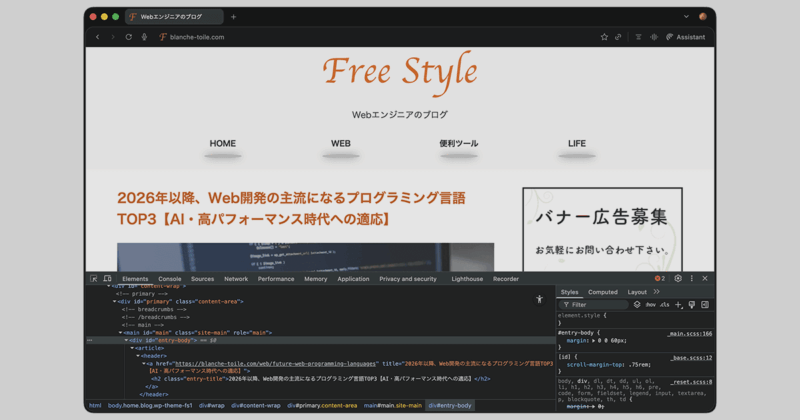
Task: Collapse the header node
Action: pos(138,356)
